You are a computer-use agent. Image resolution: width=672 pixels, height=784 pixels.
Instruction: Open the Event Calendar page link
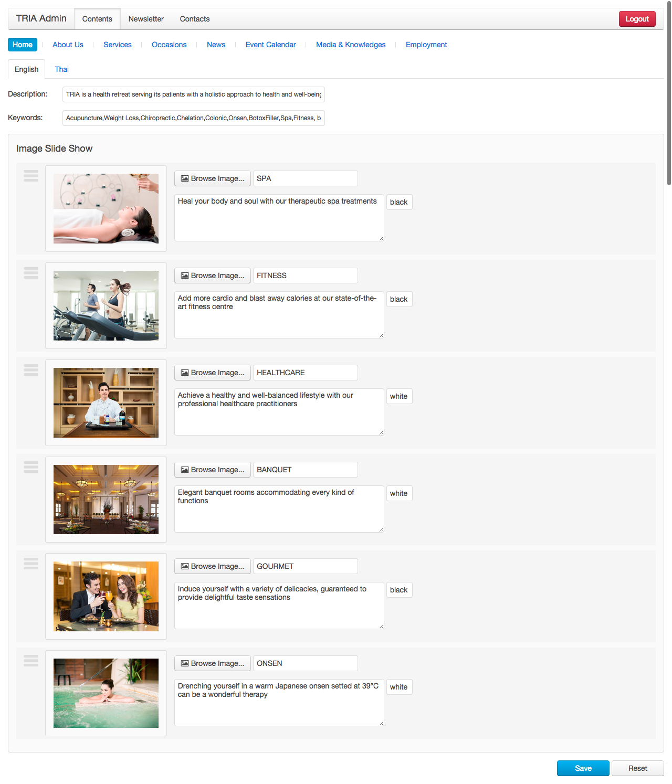(270, 45)
